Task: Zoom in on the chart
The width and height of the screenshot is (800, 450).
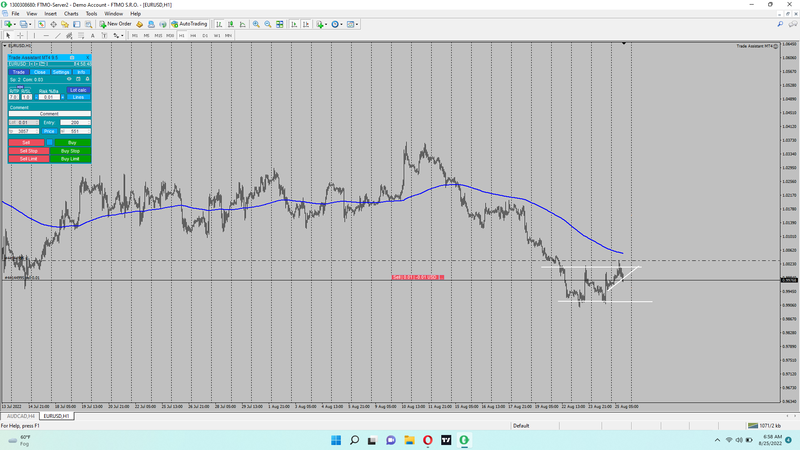Action: (x=256, y=24)
